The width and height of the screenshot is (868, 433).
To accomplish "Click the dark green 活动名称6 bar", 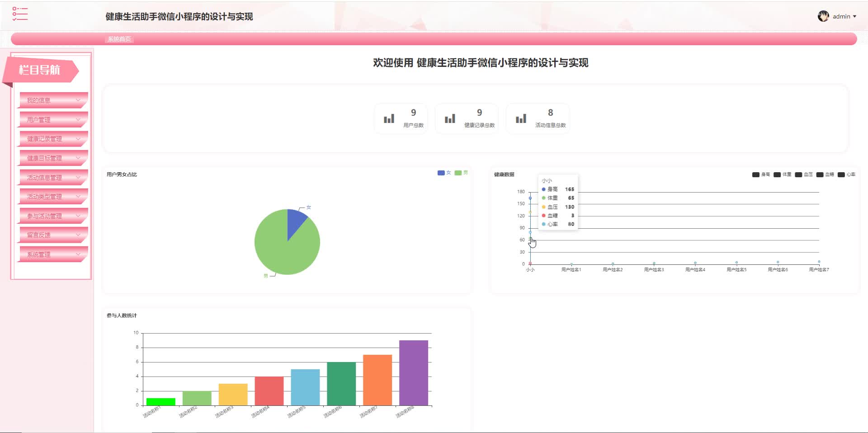I will pyautogui.click(x=341, y=384).
